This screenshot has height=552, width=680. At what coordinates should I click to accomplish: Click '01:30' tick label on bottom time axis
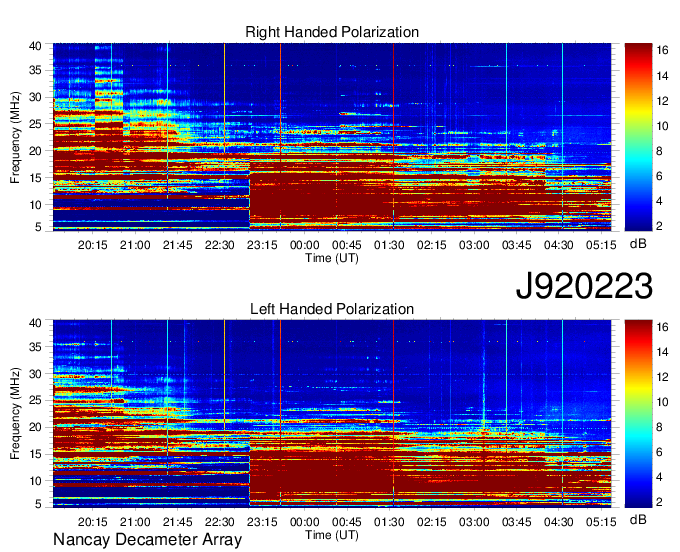(x=389, y=522)
